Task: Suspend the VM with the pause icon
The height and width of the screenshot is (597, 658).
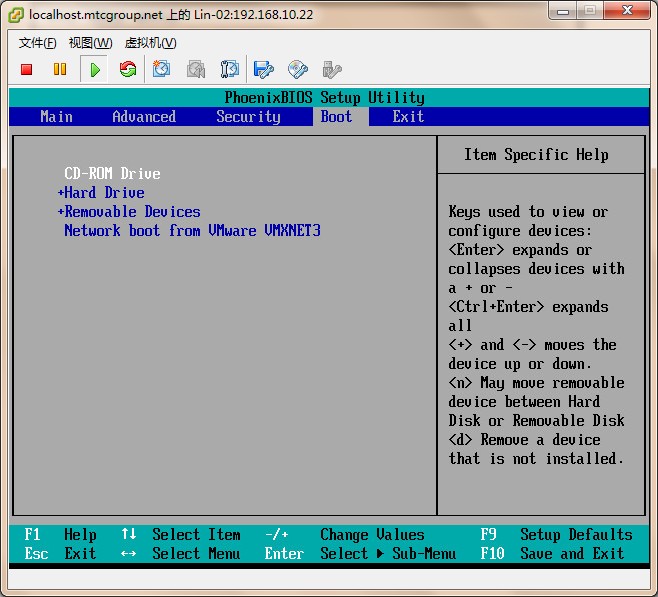Action: point(60,69)
